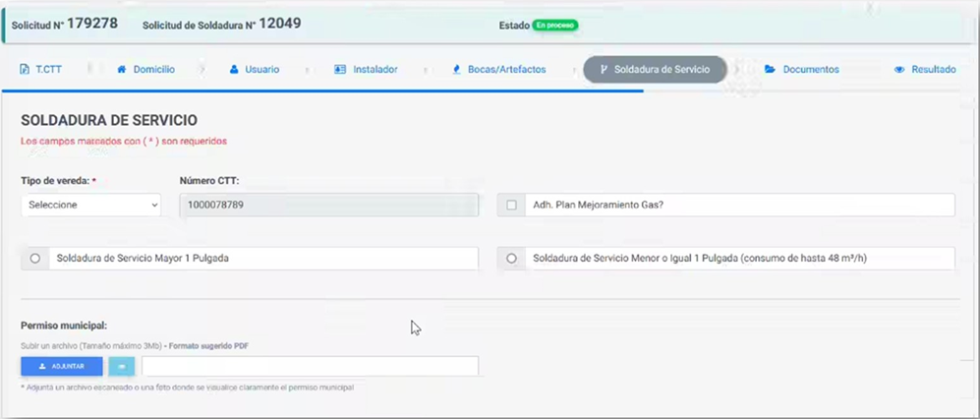This screenshot has height=419, width=980.
Task: Click the ID card icon beside Instalador
Action: [x=340, y=70]
